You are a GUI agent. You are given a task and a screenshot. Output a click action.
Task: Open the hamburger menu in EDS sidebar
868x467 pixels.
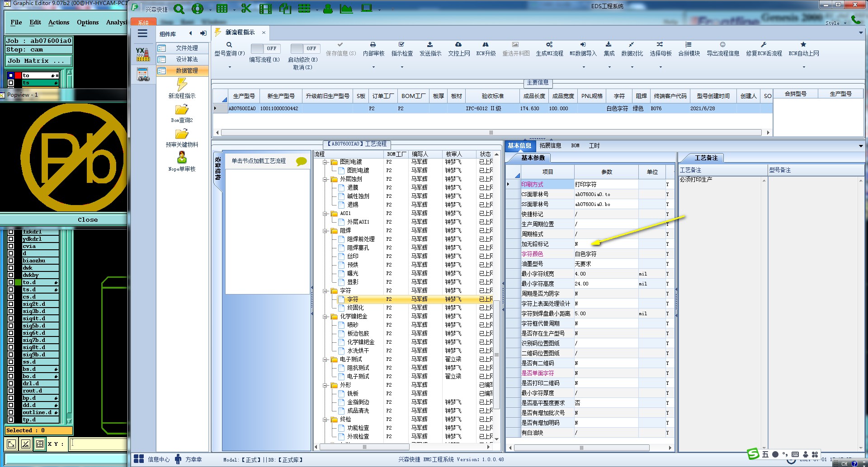tap(142, 33)
